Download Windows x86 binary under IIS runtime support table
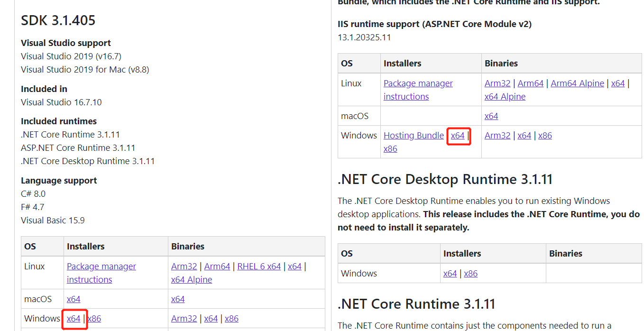This screenshot has height=331, width=644. [x=545, y=135]
